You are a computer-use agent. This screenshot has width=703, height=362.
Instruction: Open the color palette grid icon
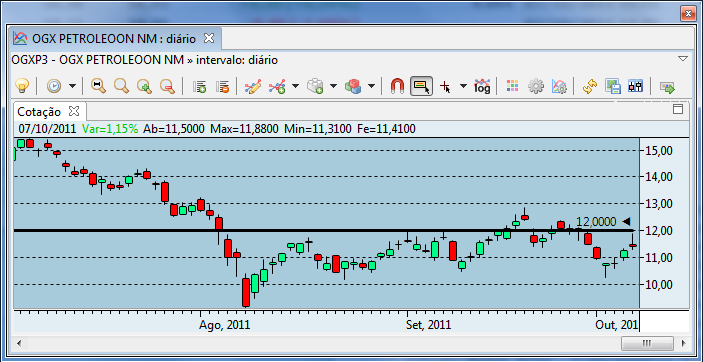(x=512, y=85)
